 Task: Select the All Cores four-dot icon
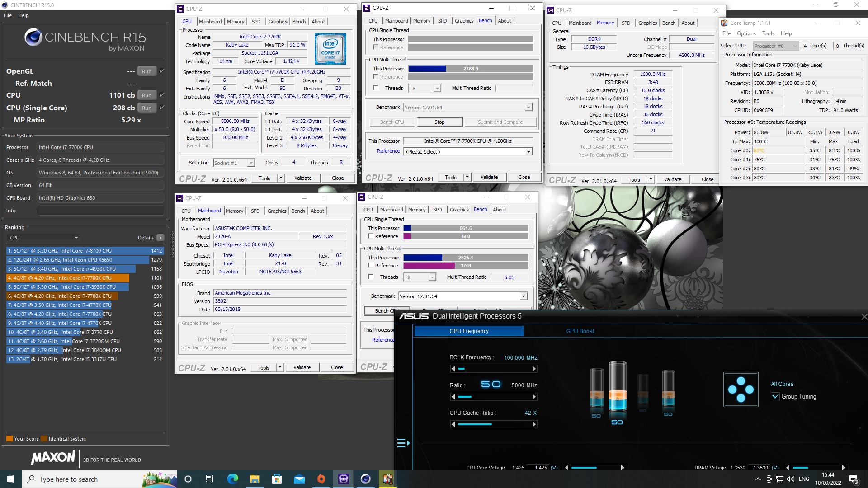pos(741,389)
